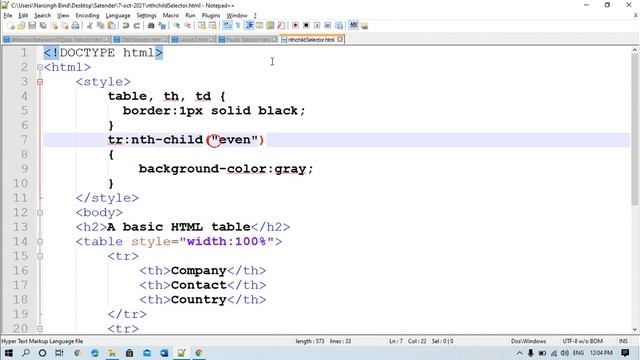This screenshot has width=640, height=360.
Task: Click the Close document toolbar icon
Action: (x=54, y=26)
